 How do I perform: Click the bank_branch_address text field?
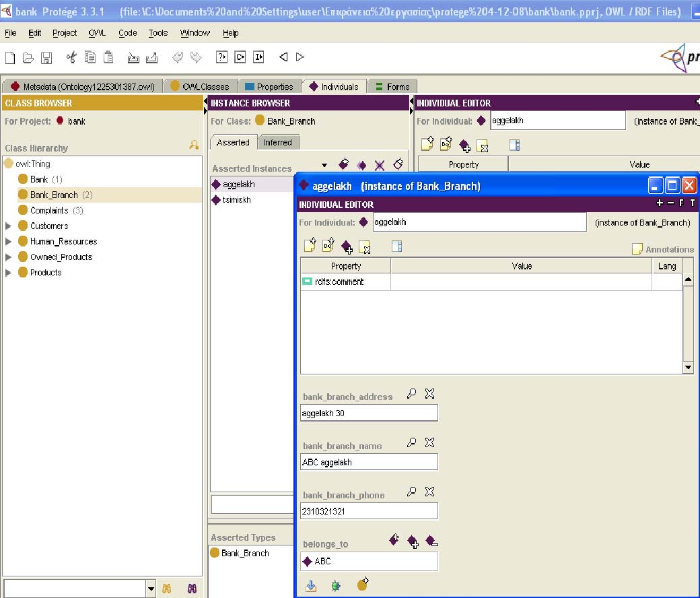pyautogui.click(x=369, y=413)
